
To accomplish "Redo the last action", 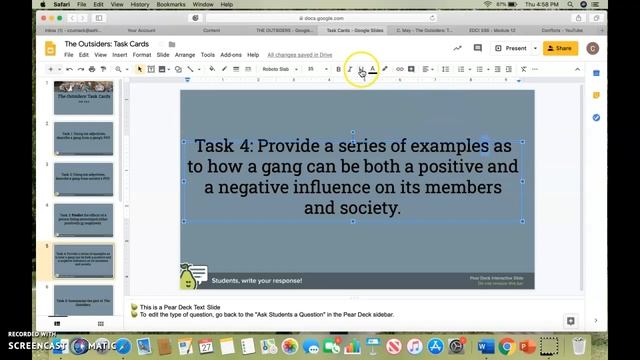I will [x=81, y=69].
